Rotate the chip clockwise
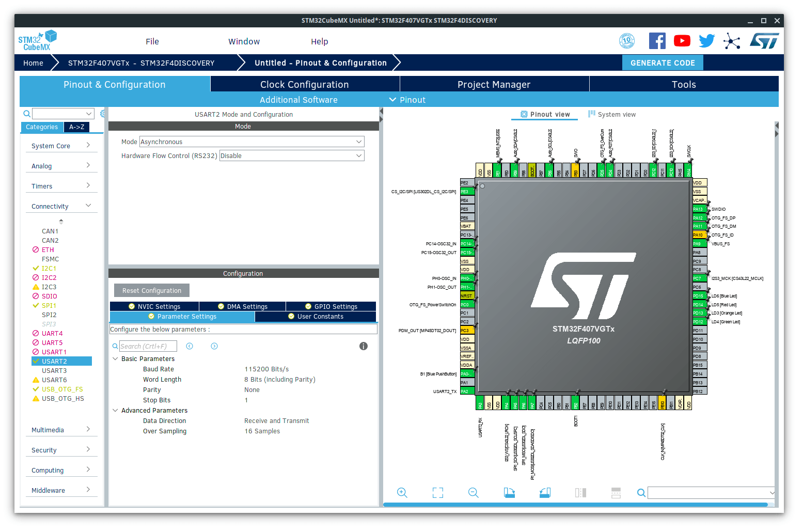803x532 pixels. point(509,493)
